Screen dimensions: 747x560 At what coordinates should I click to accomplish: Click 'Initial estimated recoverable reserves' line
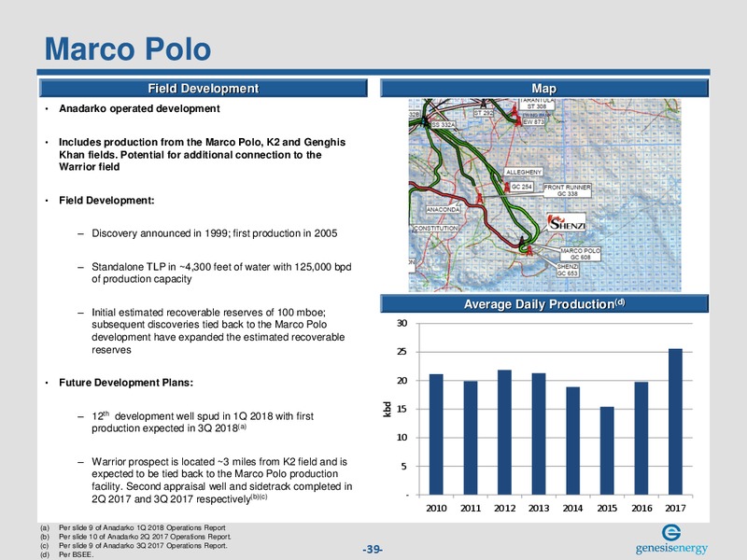(x=218, y=331)
